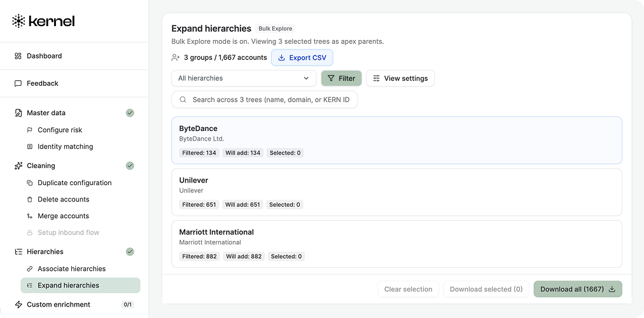Image resolution: width=644 pixels, height=318 pixels.
Task: Click the 3 groups / 1,667 accounts text
Action: 225,57
